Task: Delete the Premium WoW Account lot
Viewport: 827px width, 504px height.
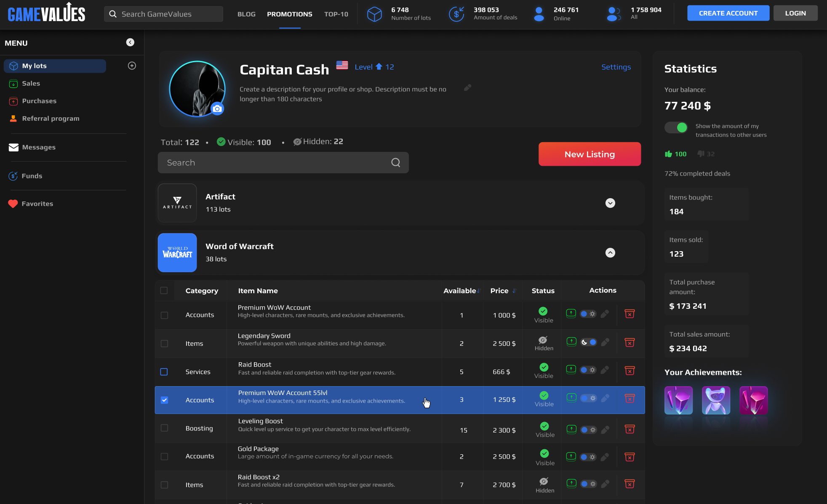Action: point(630,314)
